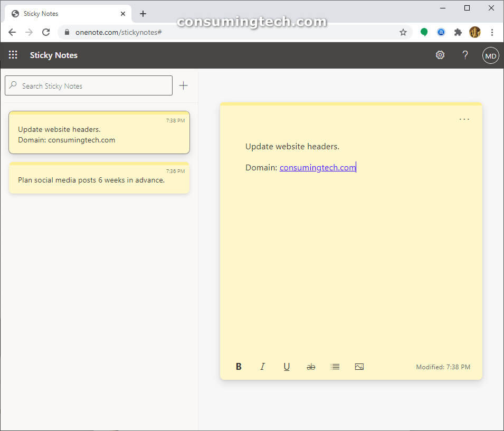Create a new sticky note with the plus button
The width and height of the screenshot is (504, 431).
(183, 85)
